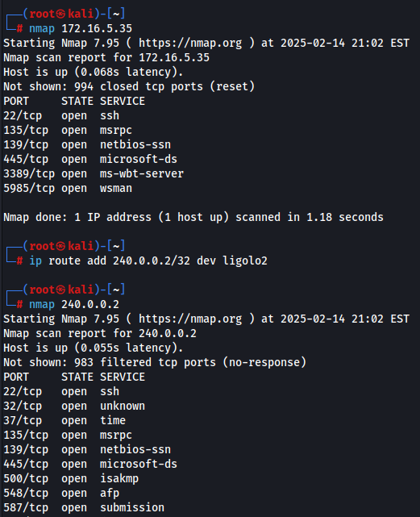Click the skull icon in first prompt

[x=60, y=14]
